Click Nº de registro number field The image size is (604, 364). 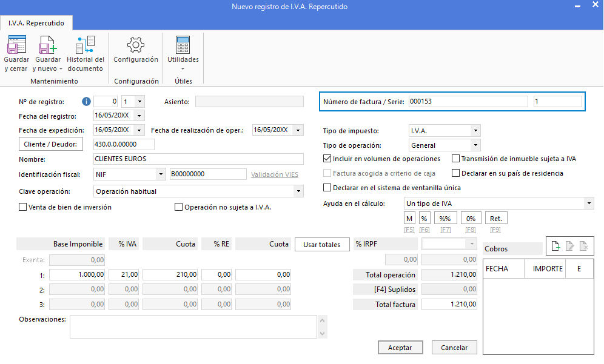coord(106,102)
